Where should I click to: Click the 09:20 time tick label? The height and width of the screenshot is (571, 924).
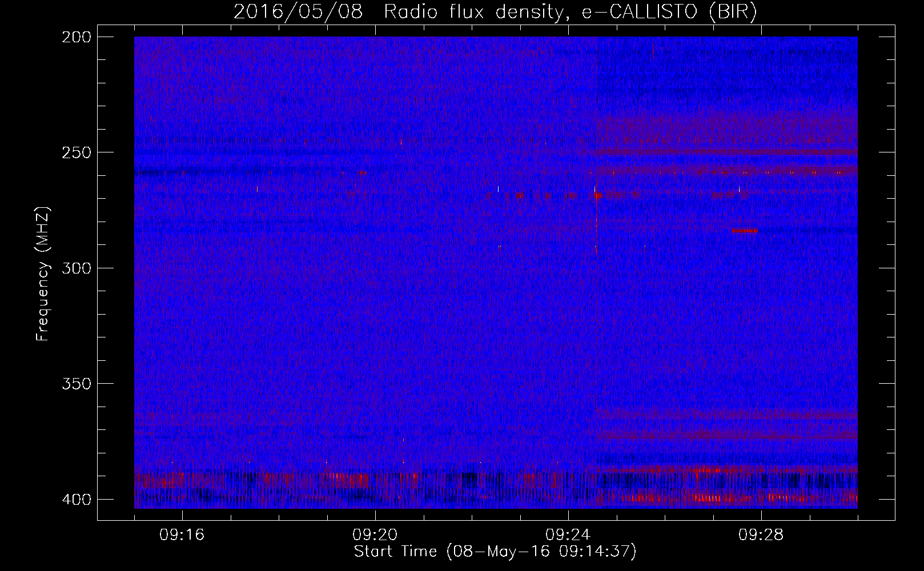[x=375, y=535]
